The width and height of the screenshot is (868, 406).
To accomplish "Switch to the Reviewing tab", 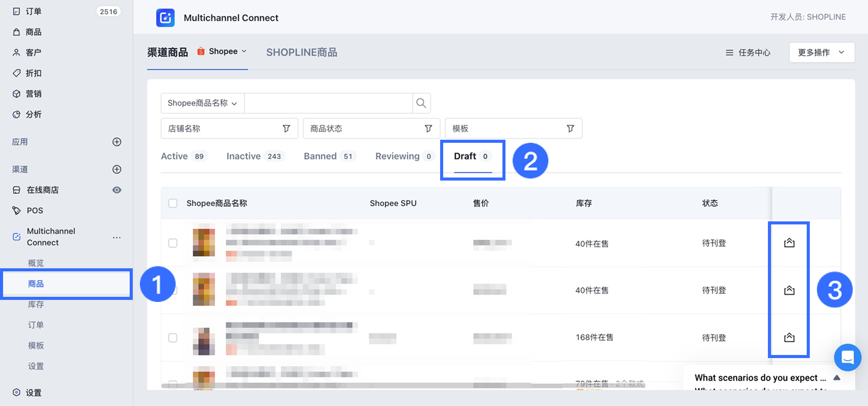I will (x=404, y=156).
